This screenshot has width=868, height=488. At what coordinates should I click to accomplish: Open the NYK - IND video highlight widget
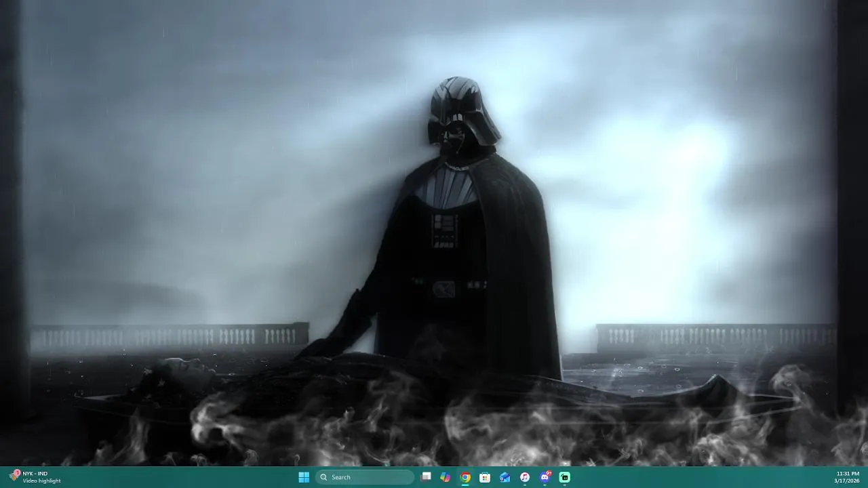(35, 477)
